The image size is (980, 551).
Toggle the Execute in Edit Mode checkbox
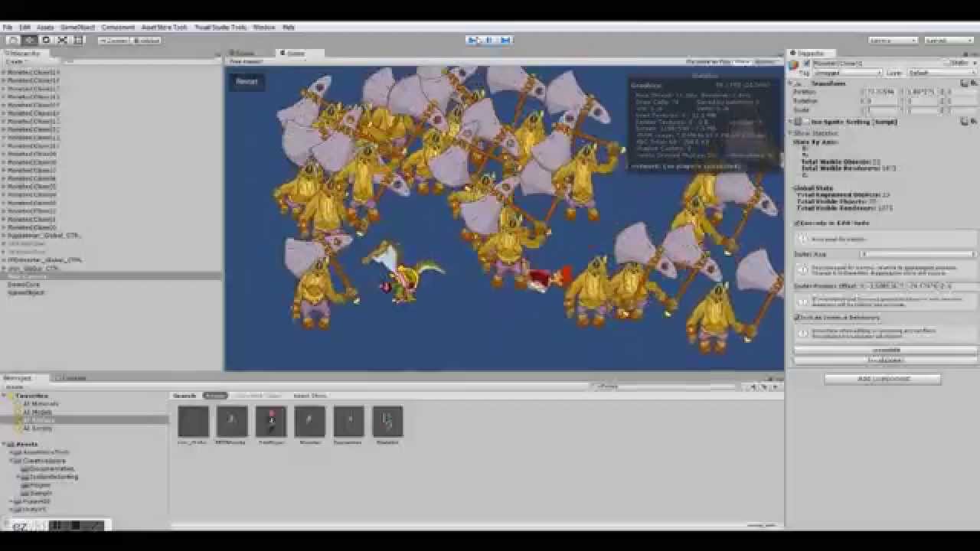coord(797,223)
